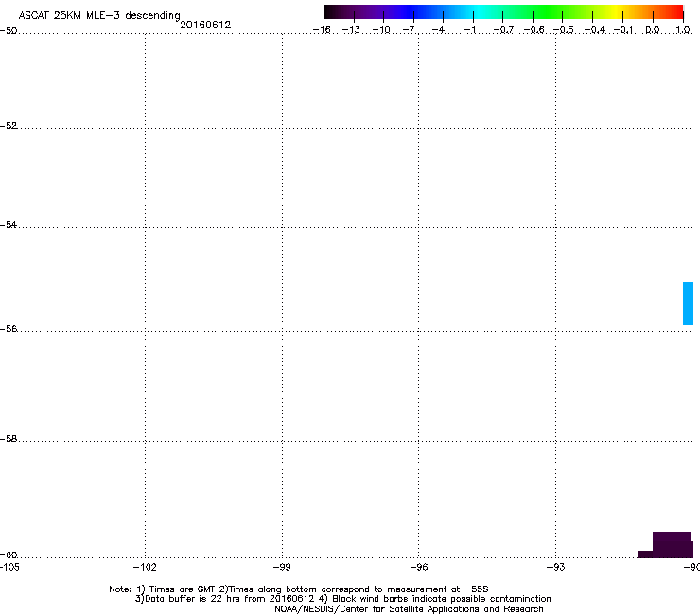Click the date label 20160612 in the title

click(205, 25)
